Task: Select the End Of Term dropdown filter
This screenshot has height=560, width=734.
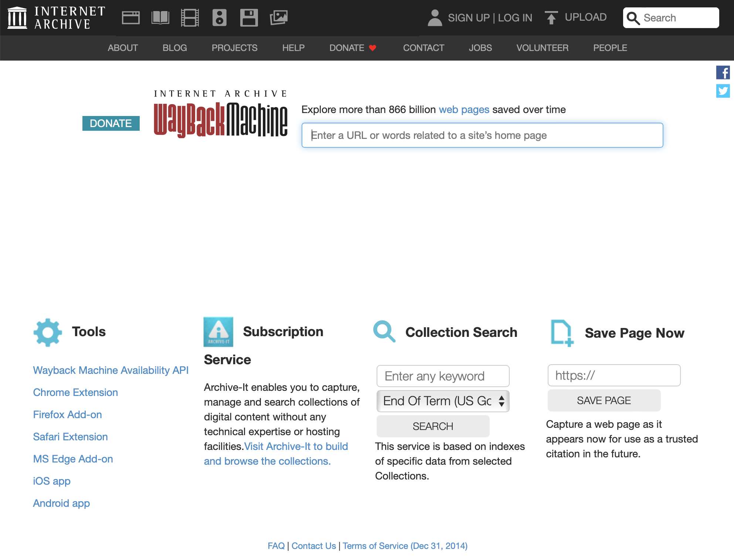Action: pos(442,401)
